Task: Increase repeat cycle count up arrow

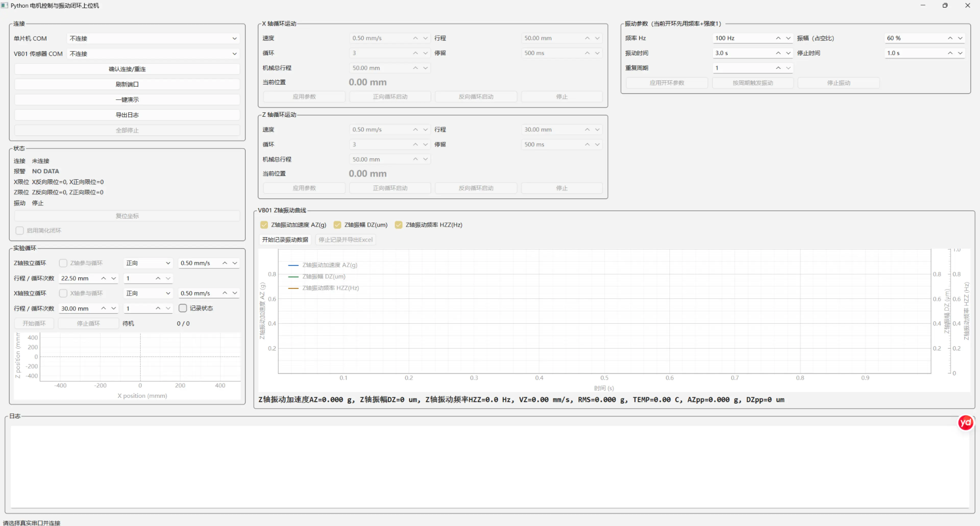Action: tap(778, 68)
